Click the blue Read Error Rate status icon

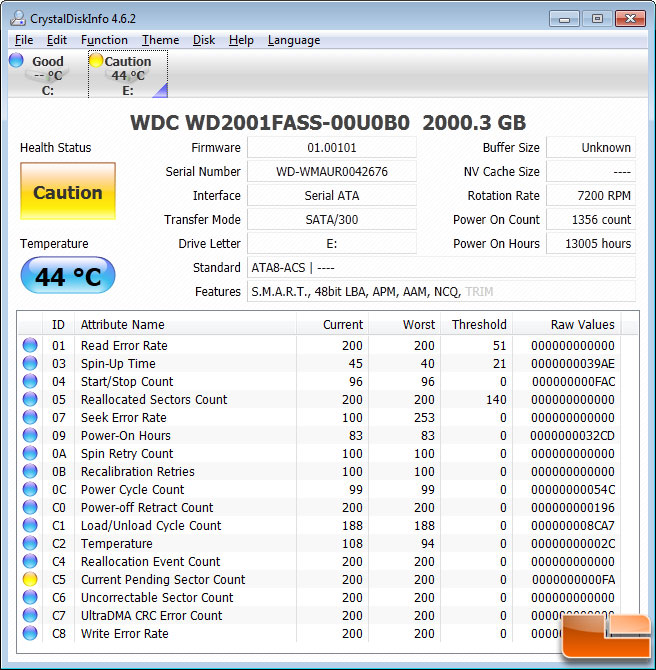pyautogui.click(x=30, y=346)
